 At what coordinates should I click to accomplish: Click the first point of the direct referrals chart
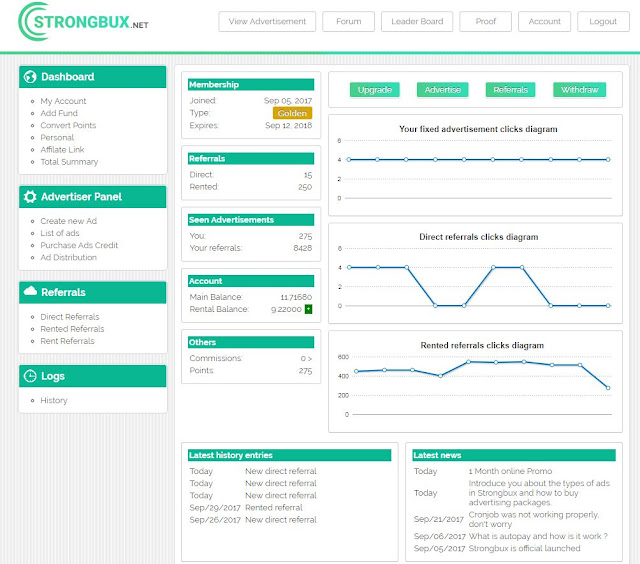pyautogui.click(x=349, y=267)
